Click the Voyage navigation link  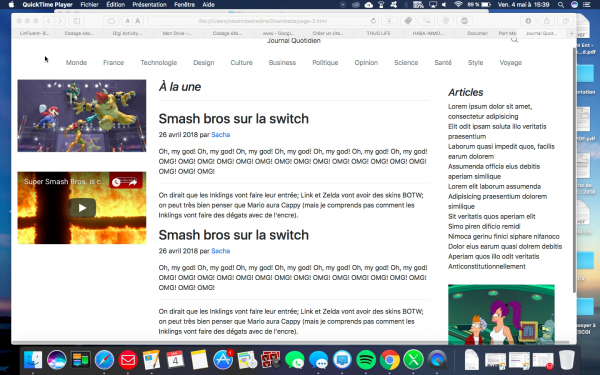pyautogui.click(x=510, y=62)
